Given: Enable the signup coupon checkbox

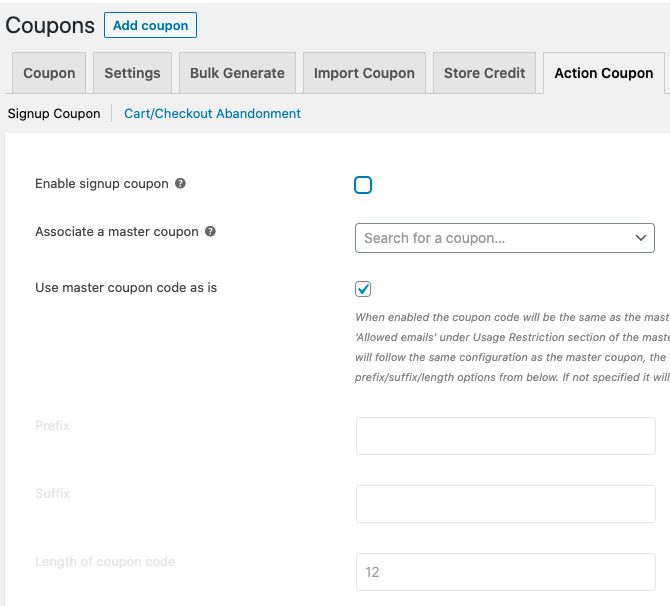Looking at the screenshot, I should click(x=363, y=185).
